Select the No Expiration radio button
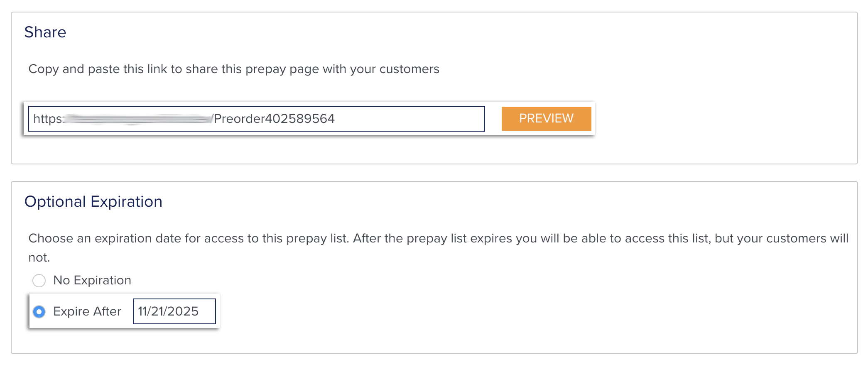 39,281
